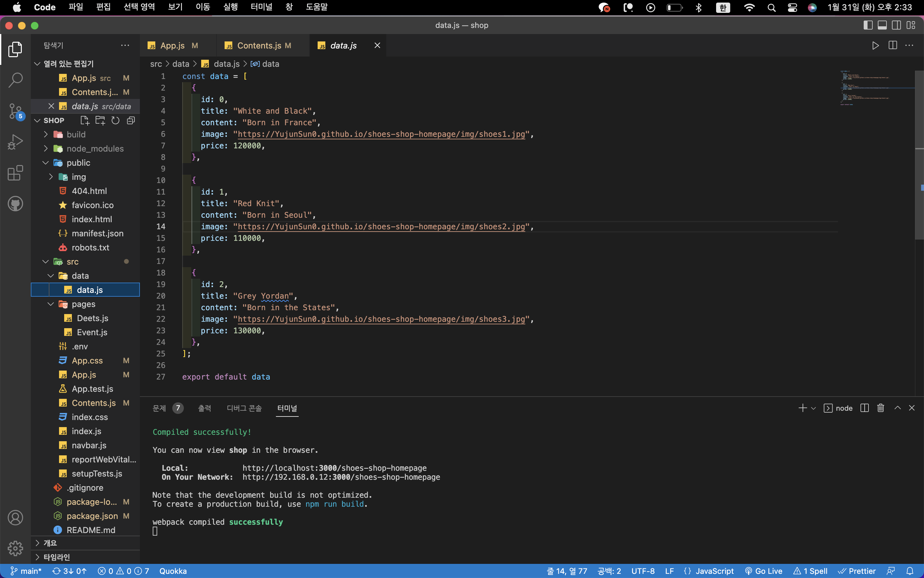Collapse the src folder

46,262
